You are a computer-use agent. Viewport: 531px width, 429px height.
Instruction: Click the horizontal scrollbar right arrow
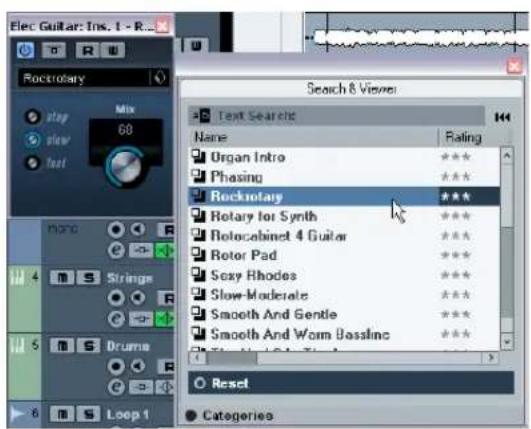[x=490, y=357]
